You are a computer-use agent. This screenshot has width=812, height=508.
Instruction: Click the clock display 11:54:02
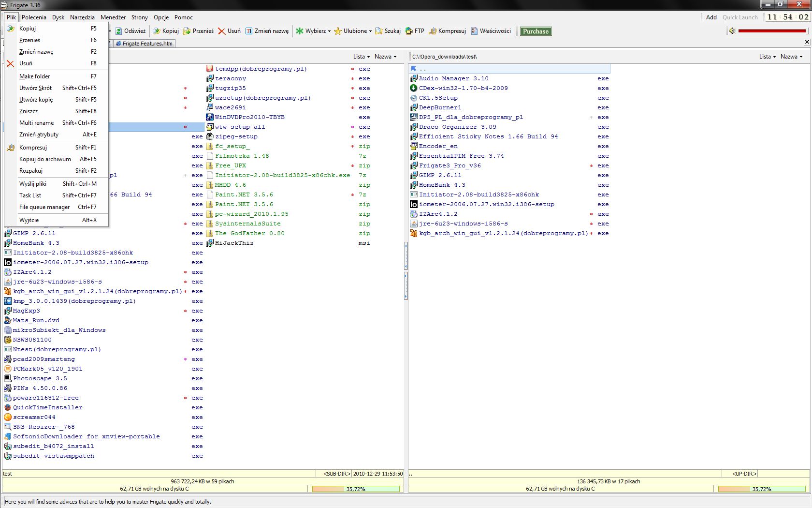click(x=788, y=17)
